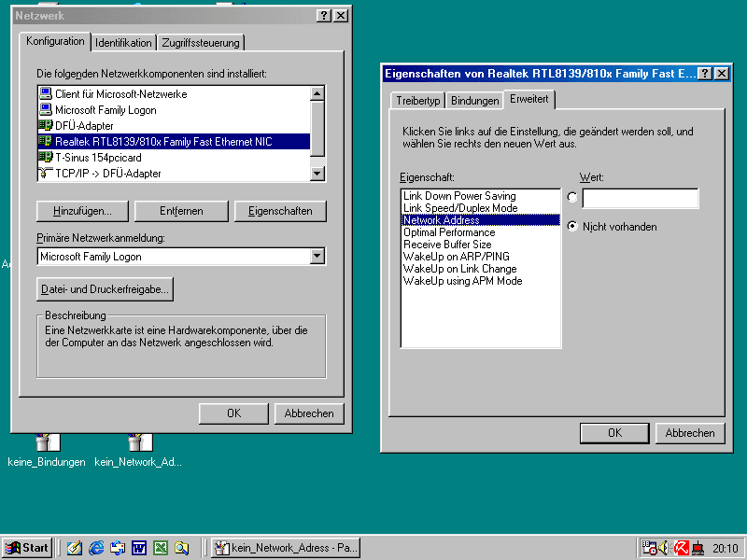
Task: Click adapter icon beside T-Sinus 154pcicard
Action: point(46,157)
